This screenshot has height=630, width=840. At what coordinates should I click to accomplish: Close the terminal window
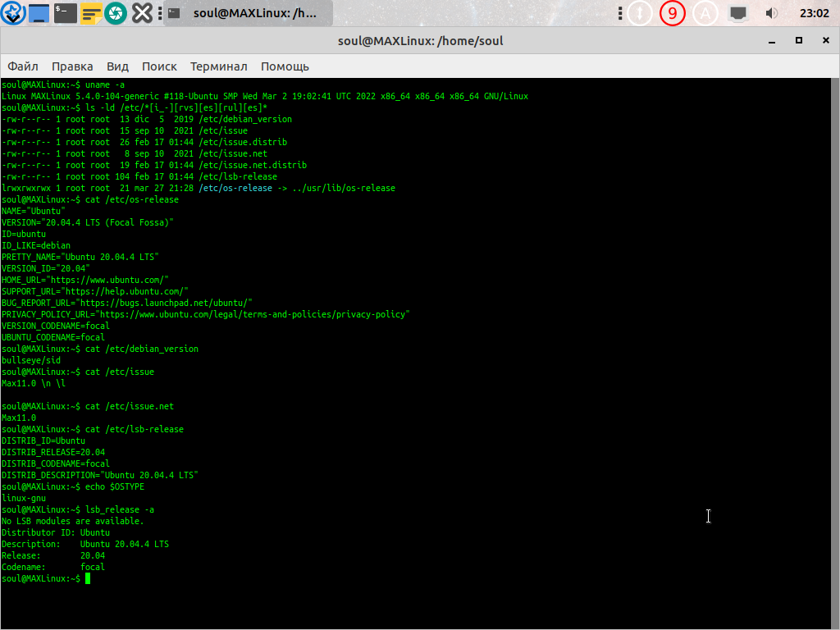pos(825,41)
